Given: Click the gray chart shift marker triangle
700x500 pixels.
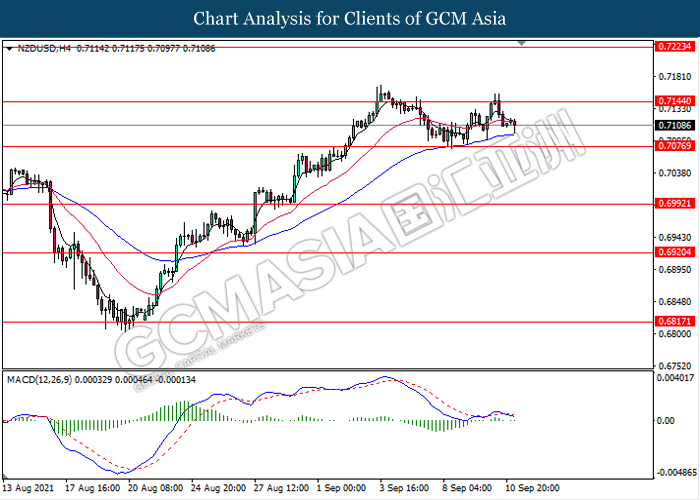Looking at the screenshot, I should tap(521, 43).
